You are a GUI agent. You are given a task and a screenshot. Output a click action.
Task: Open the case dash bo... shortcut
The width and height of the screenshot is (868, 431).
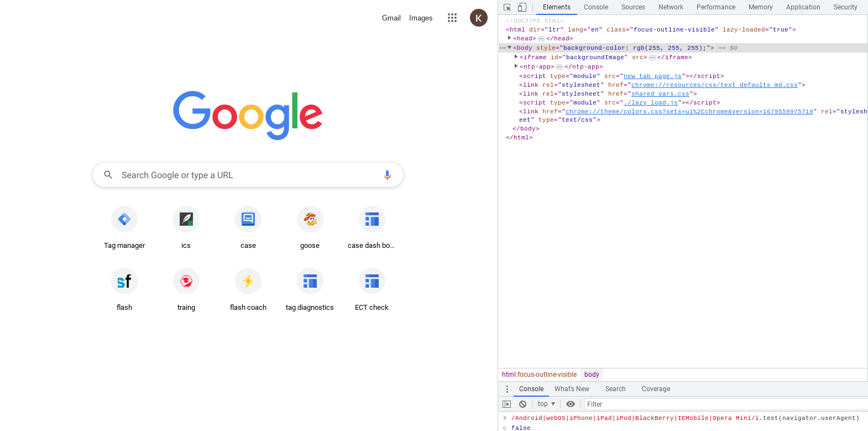click(372, 228)
